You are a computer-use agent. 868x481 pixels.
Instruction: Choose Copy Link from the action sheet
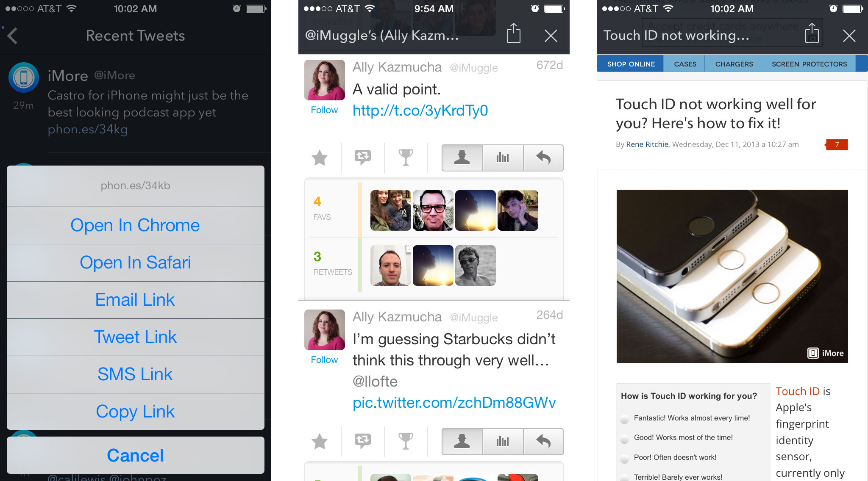(136, 412)
